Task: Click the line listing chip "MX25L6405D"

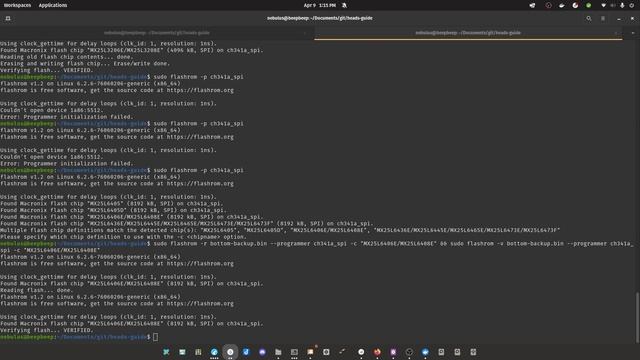Action: click(112, 210)
